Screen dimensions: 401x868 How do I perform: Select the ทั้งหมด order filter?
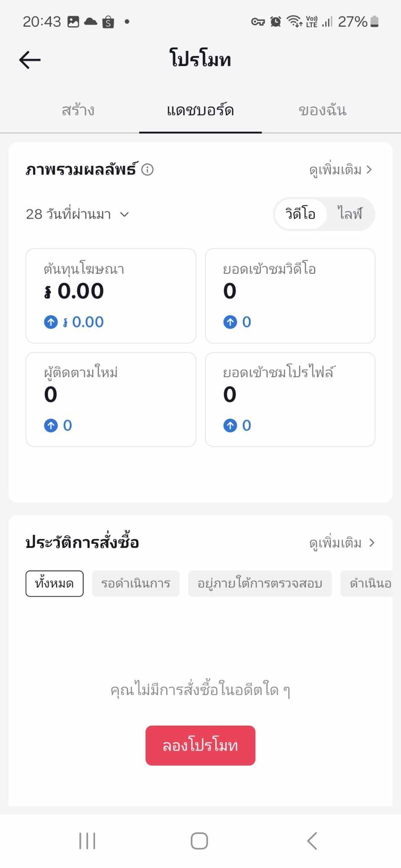(x=54, y=584)
